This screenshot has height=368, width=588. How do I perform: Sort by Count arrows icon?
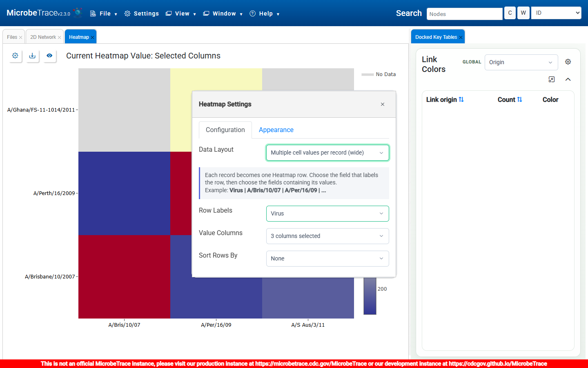coord(520,99)
